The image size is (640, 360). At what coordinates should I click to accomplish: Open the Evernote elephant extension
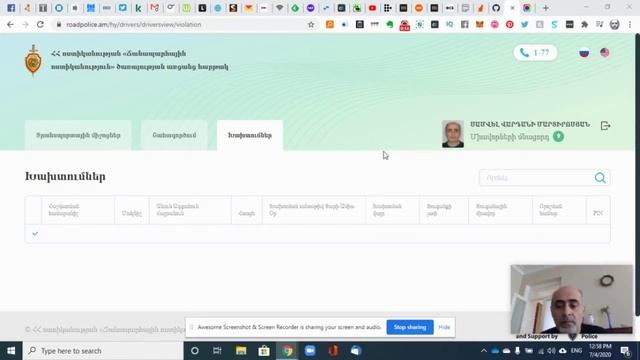click(390, 24)
